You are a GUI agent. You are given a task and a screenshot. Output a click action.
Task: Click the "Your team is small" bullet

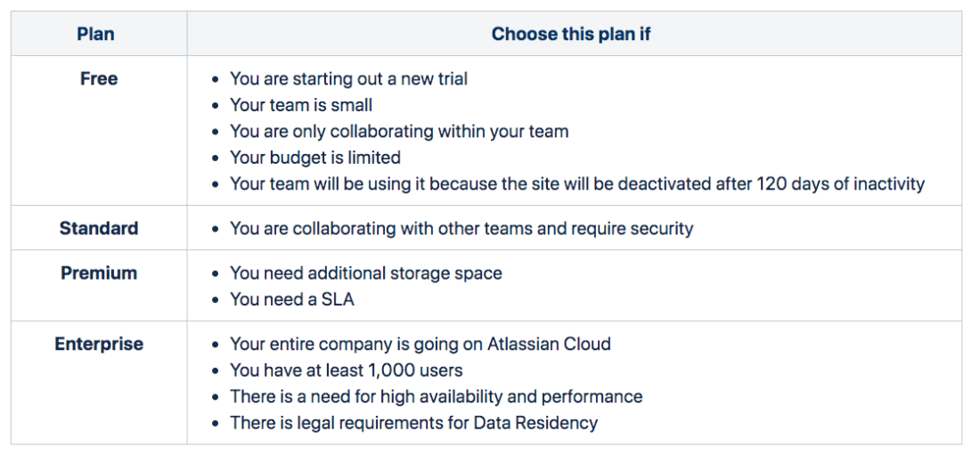coord(301,105)
